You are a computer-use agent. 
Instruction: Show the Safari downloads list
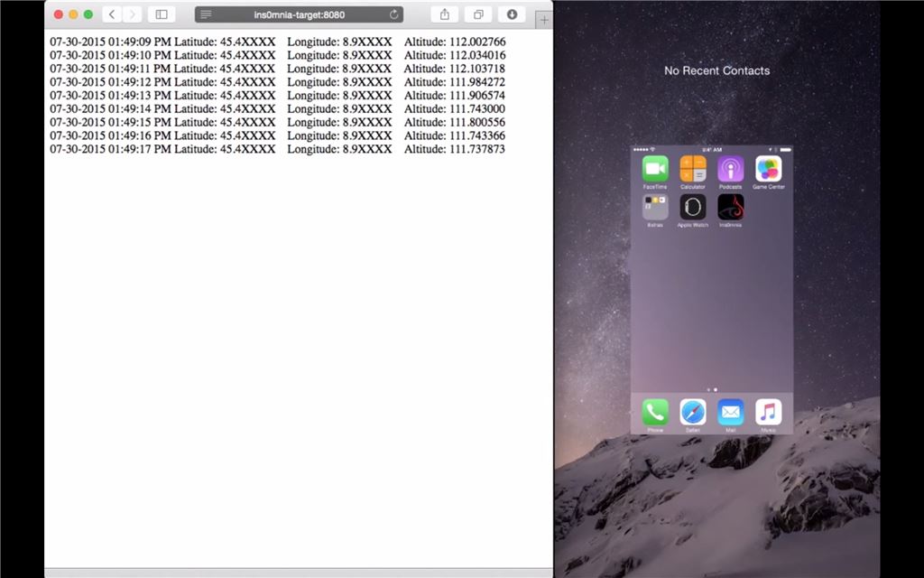512,14
